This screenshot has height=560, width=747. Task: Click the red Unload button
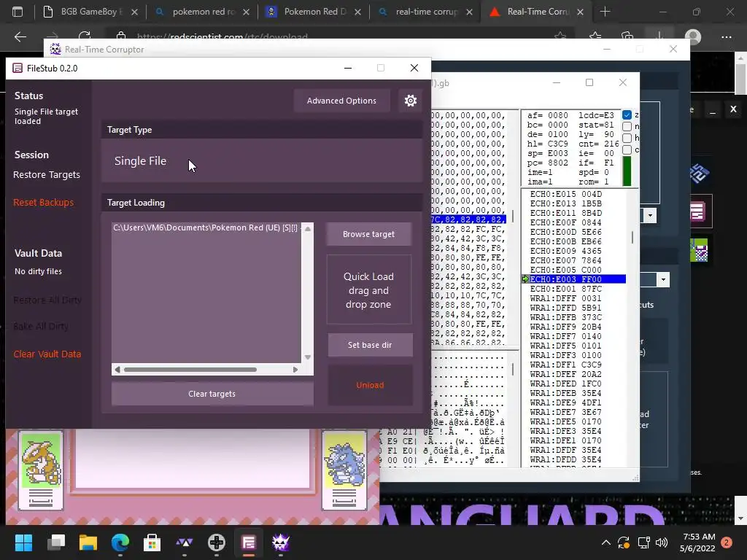click(x=370, y=385)
